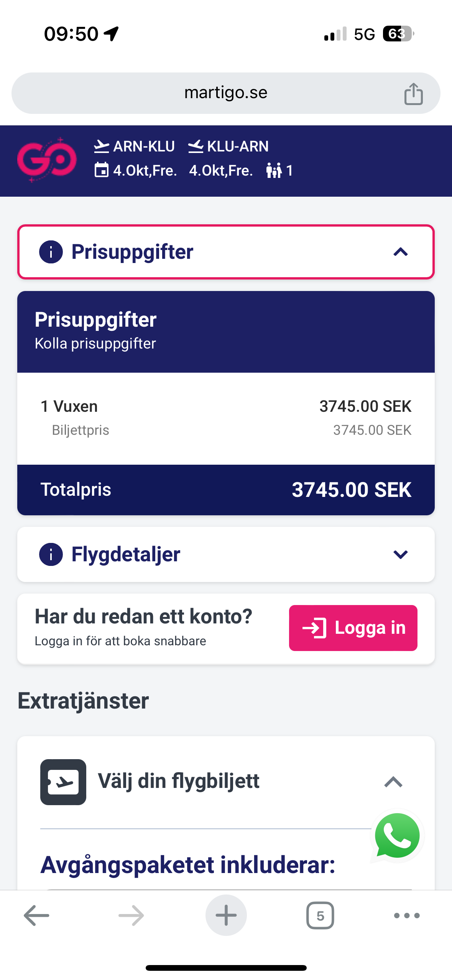Tap the ARN-KLU outbound route
The height and width of the screenshot is (980, 452).
pyautogui.click(x=135, y=146)
